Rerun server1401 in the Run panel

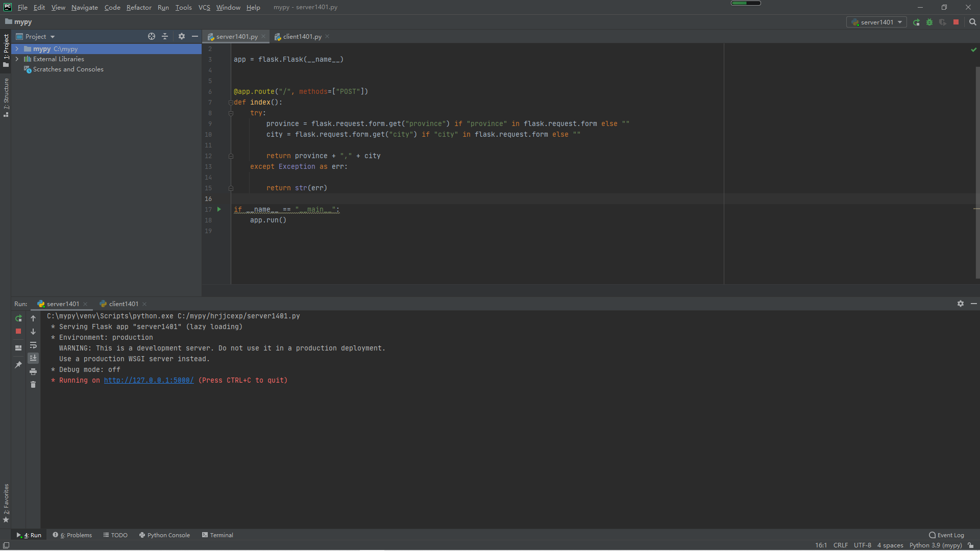18,318
